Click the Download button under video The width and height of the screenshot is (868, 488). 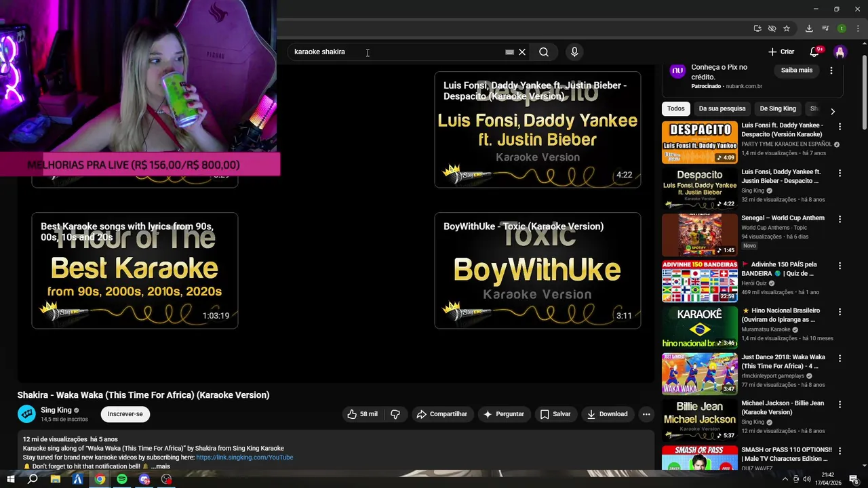608,414
